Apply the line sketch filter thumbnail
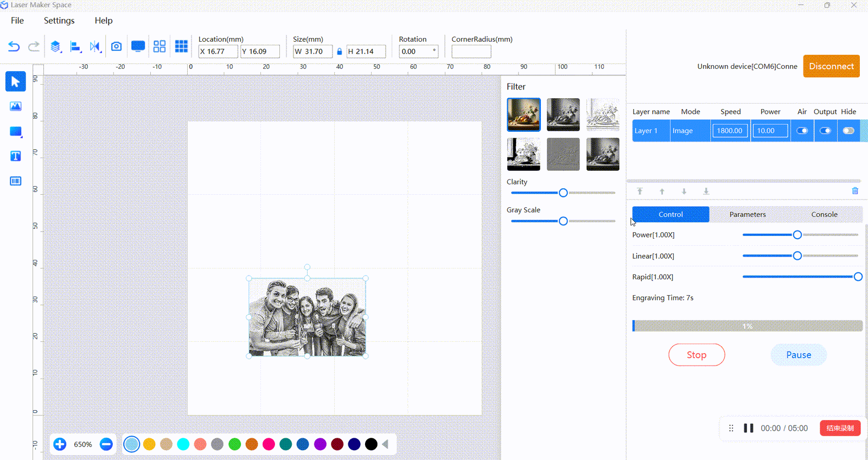 coord(603,114)
